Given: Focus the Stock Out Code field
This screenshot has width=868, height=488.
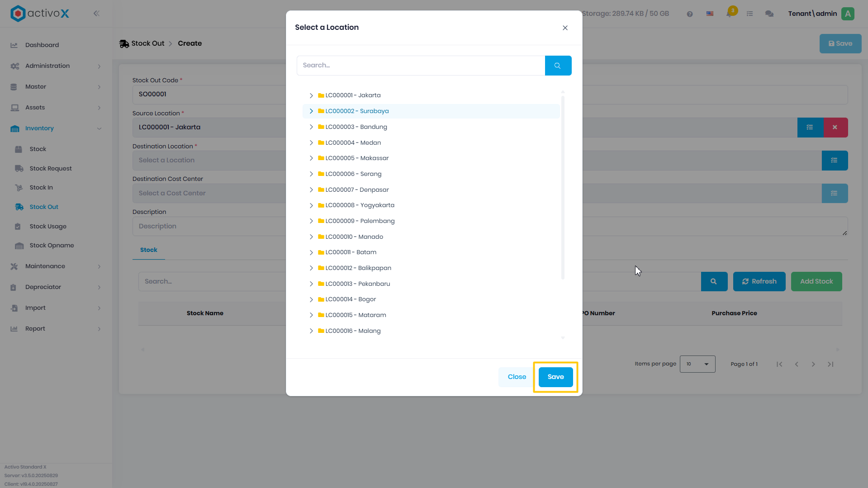Looking at the screenshot, I should click(490, 95).
